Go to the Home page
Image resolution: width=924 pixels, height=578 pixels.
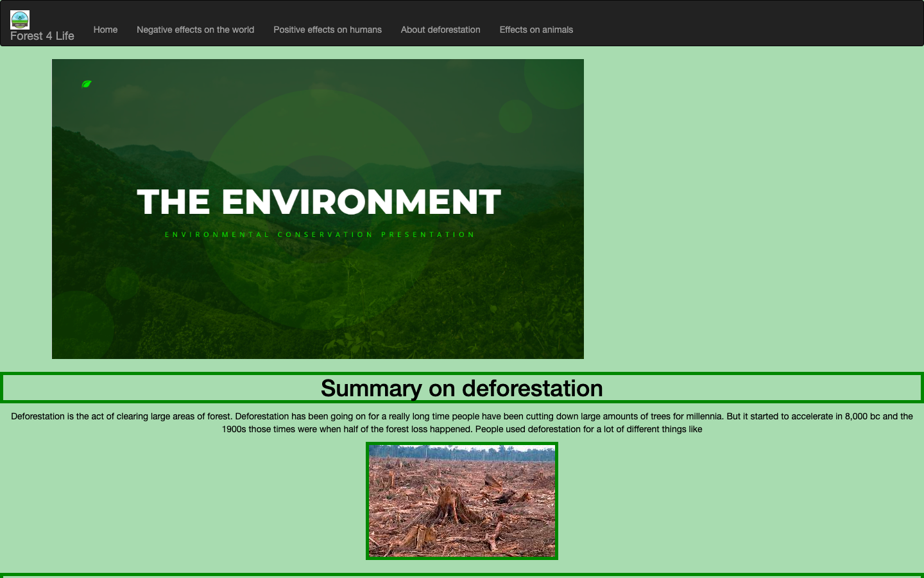click(105, 30)
